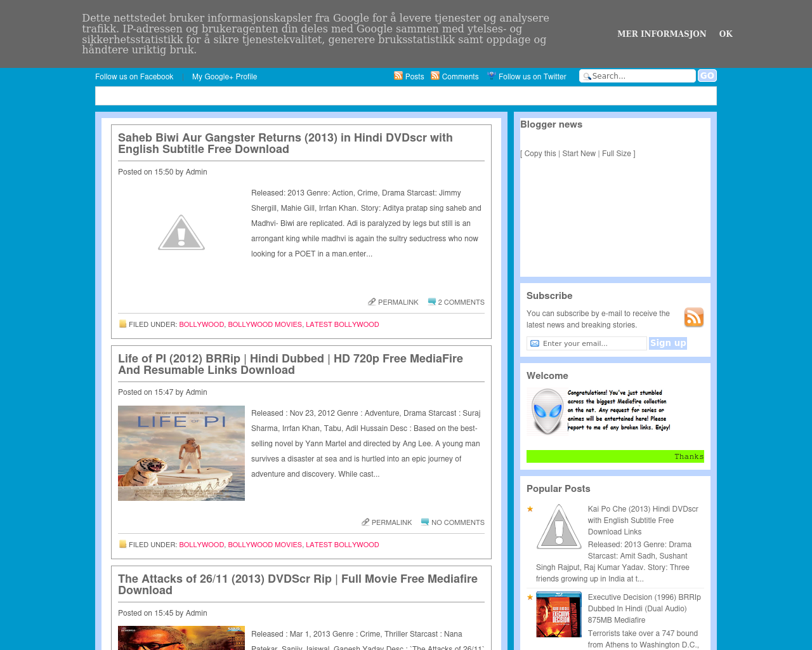Click Copy this in Blogger news
The image size is (812, 650).
540,154
